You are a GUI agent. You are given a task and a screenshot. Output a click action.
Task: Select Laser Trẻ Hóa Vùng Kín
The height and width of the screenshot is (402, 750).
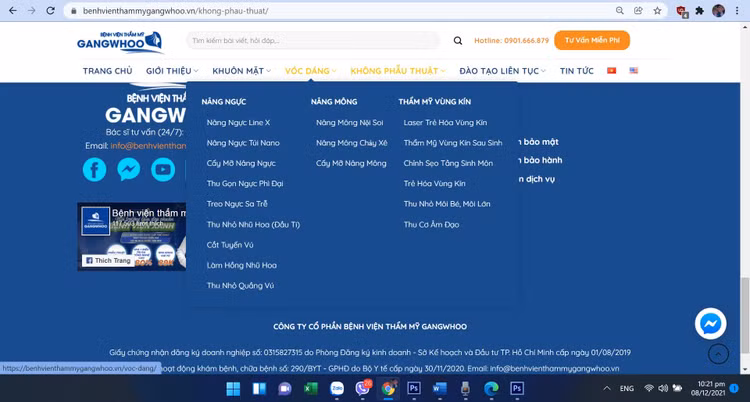[445, 122]
